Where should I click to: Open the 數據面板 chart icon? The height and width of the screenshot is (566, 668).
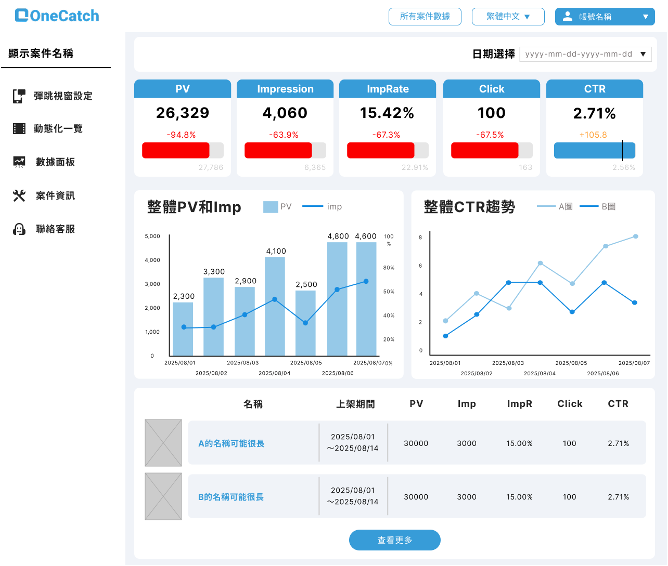tap(19, 161)
